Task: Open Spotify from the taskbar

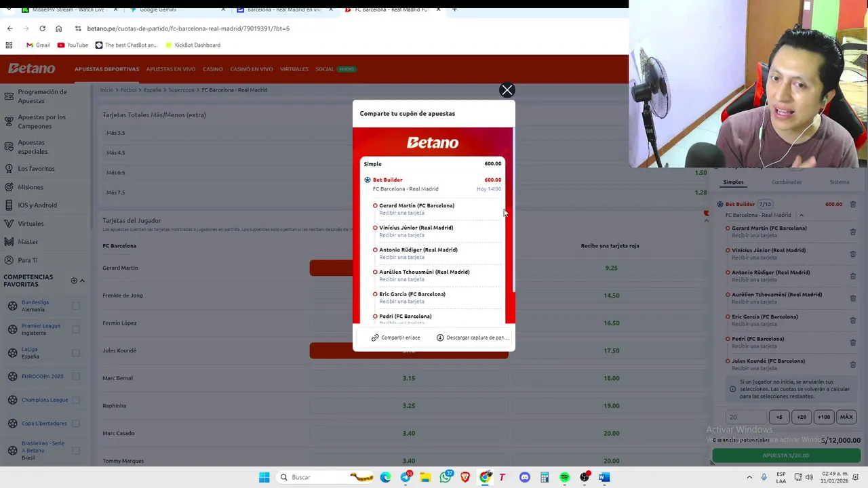Action: pos(564,477)
